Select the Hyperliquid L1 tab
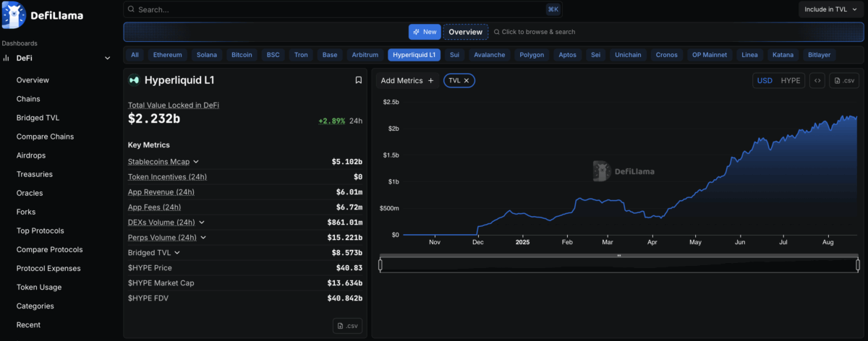868x341 pixels. pyautogui.click(x=414, y=55)
